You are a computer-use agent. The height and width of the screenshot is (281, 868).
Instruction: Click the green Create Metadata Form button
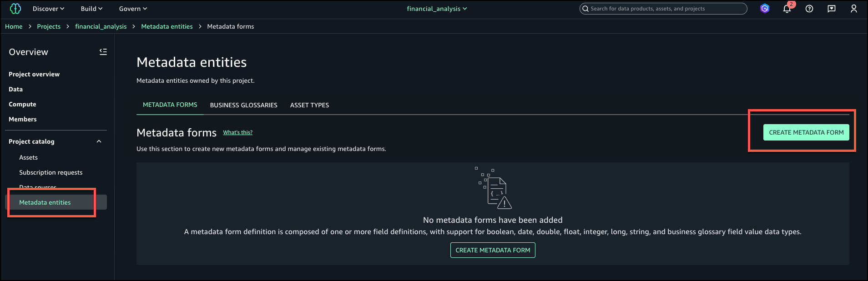(x=806, y=132)
